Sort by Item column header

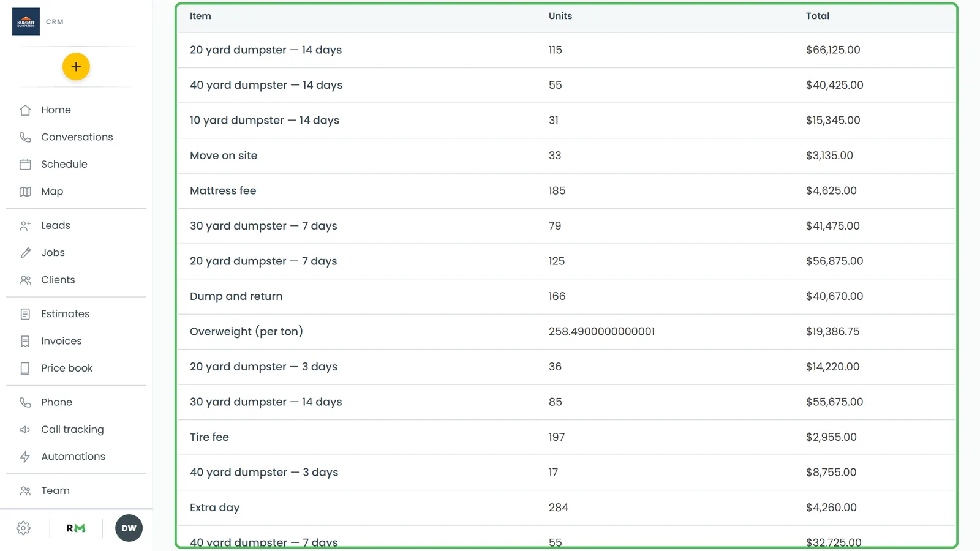200,16
